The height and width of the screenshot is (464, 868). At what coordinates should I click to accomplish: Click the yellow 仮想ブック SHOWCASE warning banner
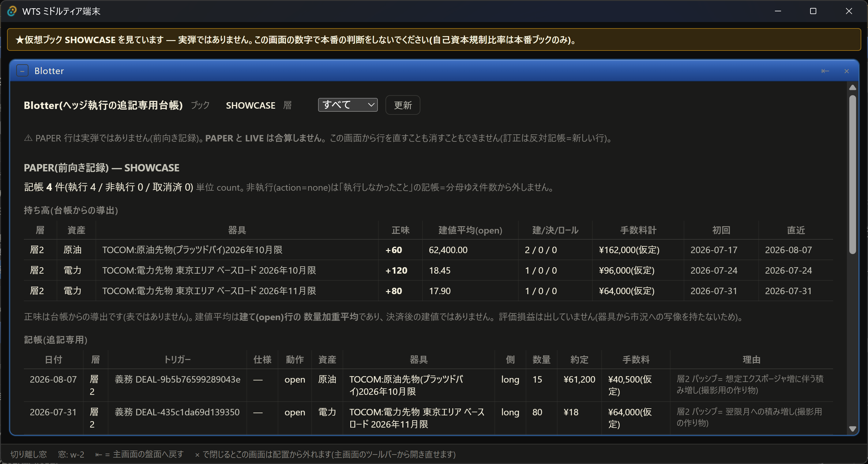click(x=434, y=40)
